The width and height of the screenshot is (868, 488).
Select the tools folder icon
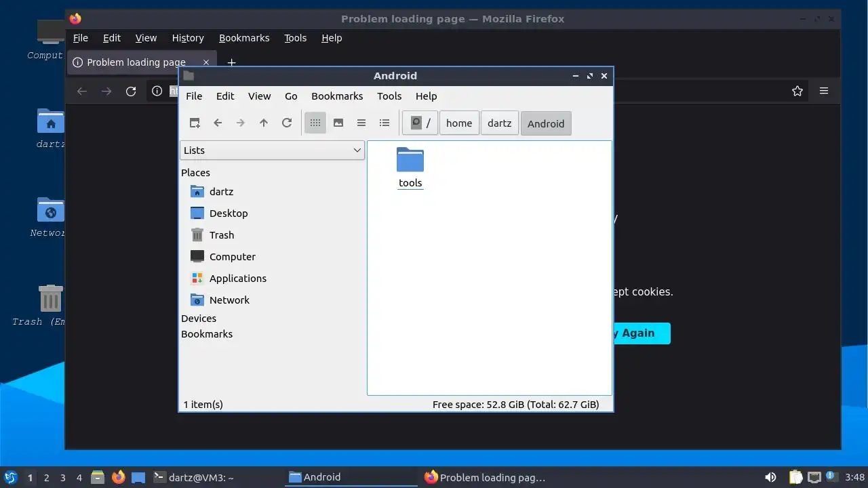[x=410, y=160]
